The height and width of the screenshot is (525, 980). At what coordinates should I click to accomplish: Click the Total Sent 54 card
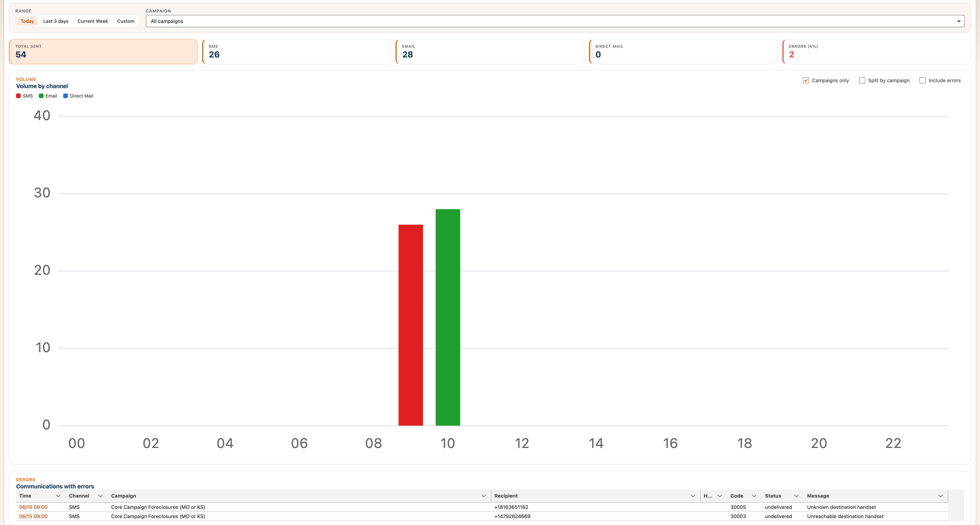pos(103,52)
